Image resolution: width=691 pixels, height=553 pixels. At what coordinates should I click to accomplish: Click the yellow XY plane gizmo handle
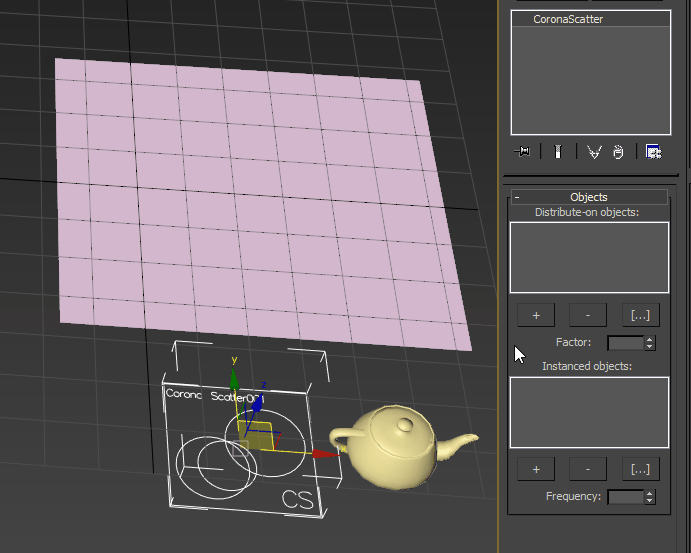click(x=256, y=436)
